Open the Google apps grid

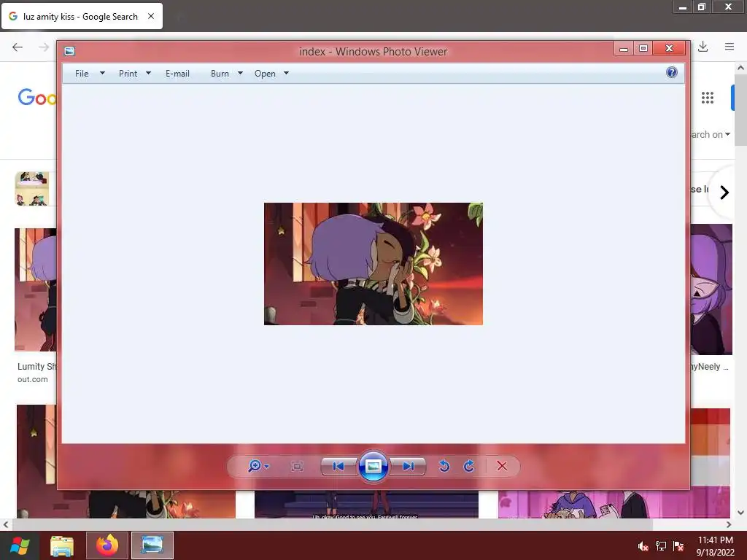[708, 98]
